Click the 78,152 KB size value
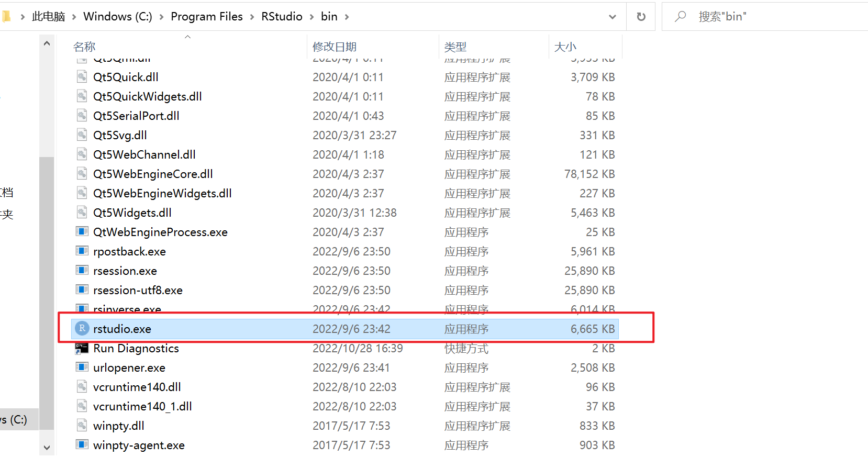Image resolution: width=868 pixels, height=457 pixels. pos(589,174)
